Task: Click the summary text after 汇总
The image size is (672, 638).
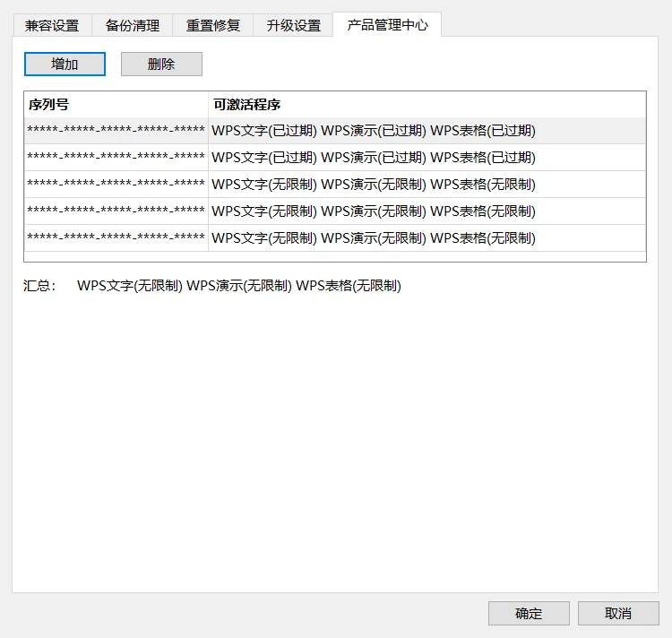Action: pos(239,285)
